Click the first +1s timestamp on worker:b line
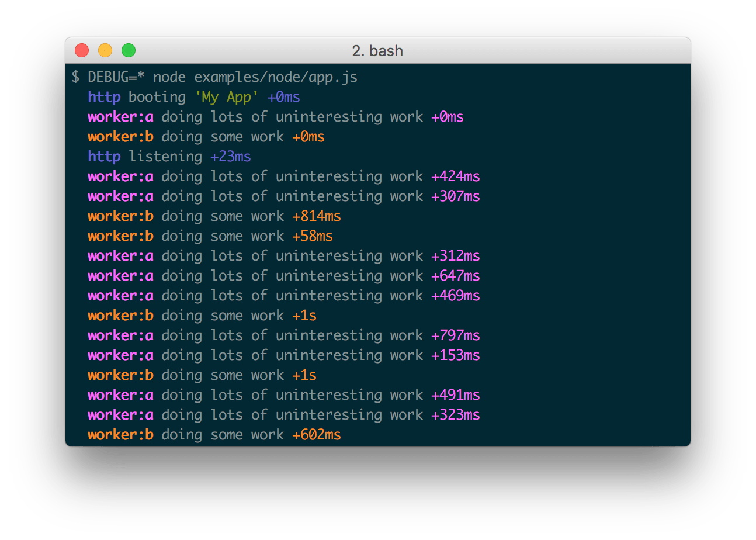 point(304,315)
